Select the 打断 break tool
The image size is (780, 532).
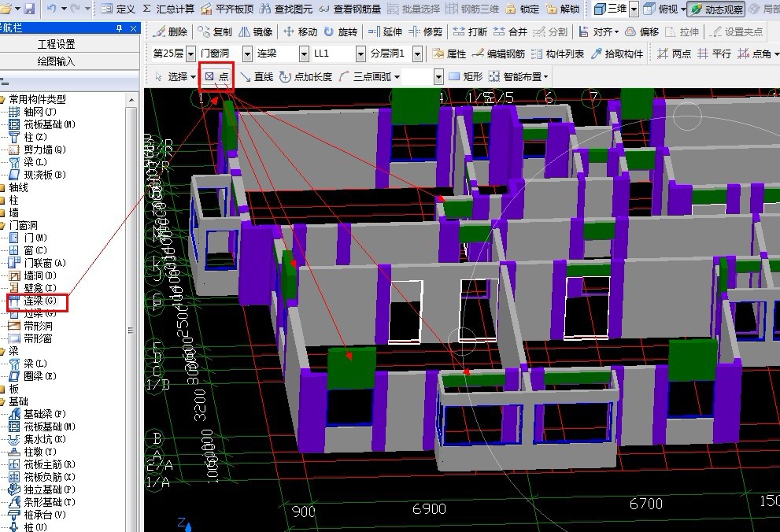coord(470,31)
